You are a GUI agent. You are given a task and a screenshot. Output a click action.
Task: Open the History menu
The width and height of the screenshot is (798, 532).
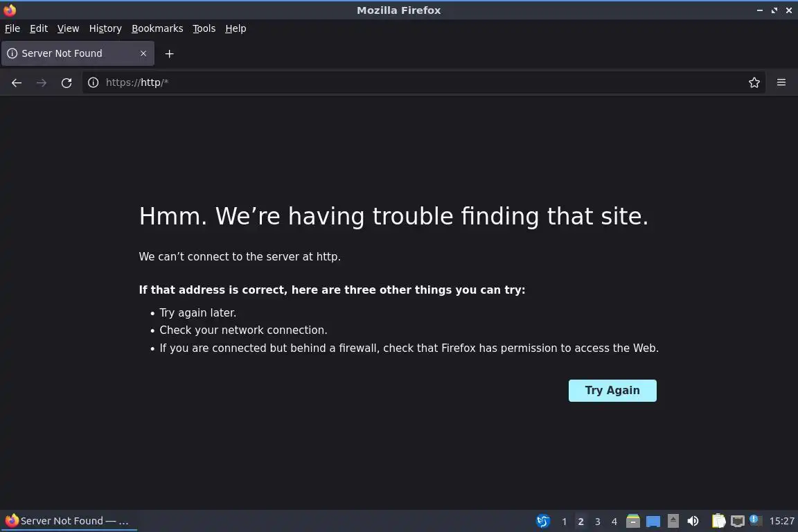[105, 28]
